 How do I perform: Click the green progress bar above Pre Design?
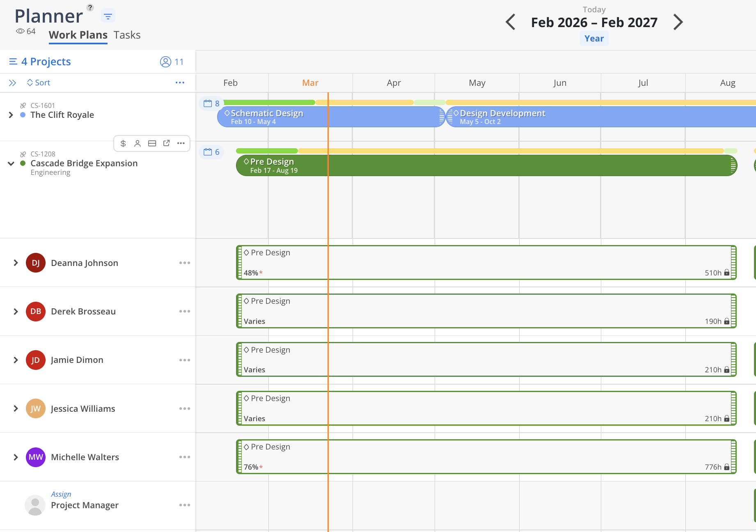click(267, 151)
